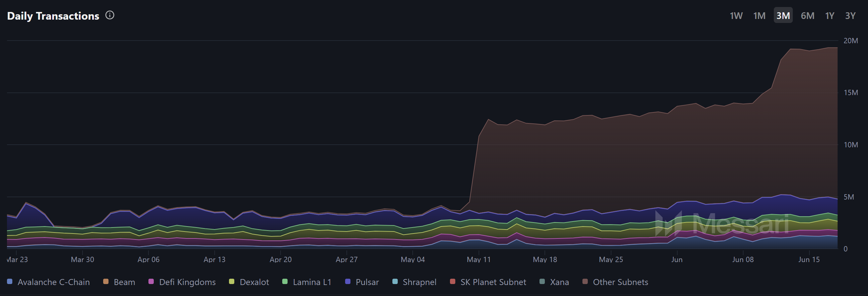This screenshot has width=868, height=296.
Task: Click the 20M y-axis label
Action: [x=850, y=41]
